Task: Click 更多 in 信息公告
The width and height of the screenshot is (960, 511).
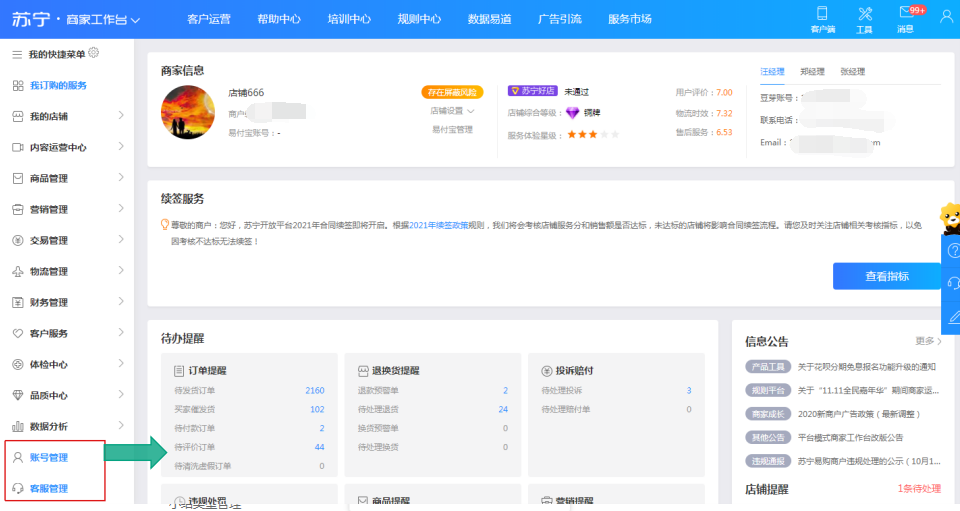Action: point(928,341)
